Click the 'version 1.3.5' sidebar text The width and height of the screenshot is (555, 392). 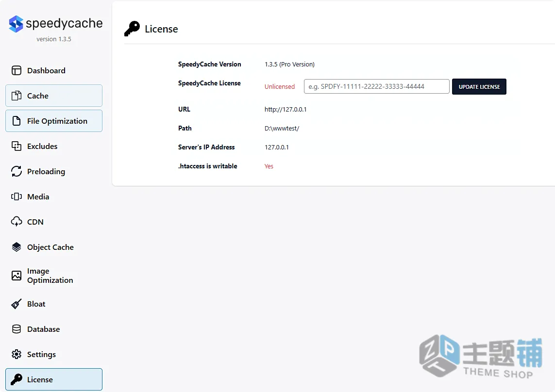coord(54,39)
